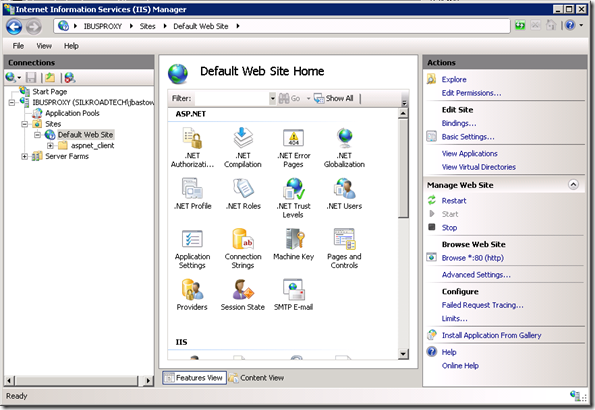
Task: Click Show All button in filter bar
Action: pos(334,99)
